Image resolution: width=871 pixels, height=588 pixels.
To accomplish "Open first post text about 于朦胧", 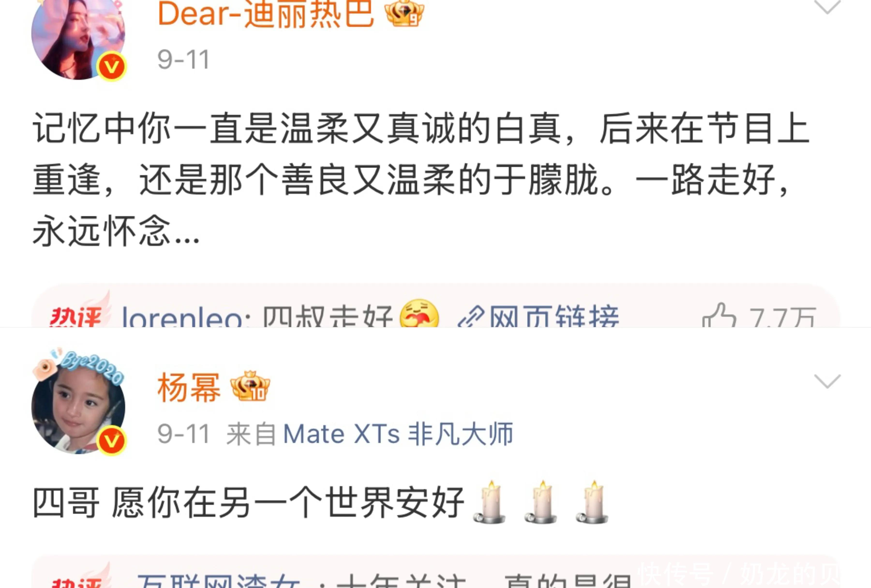I will (421, 180).
